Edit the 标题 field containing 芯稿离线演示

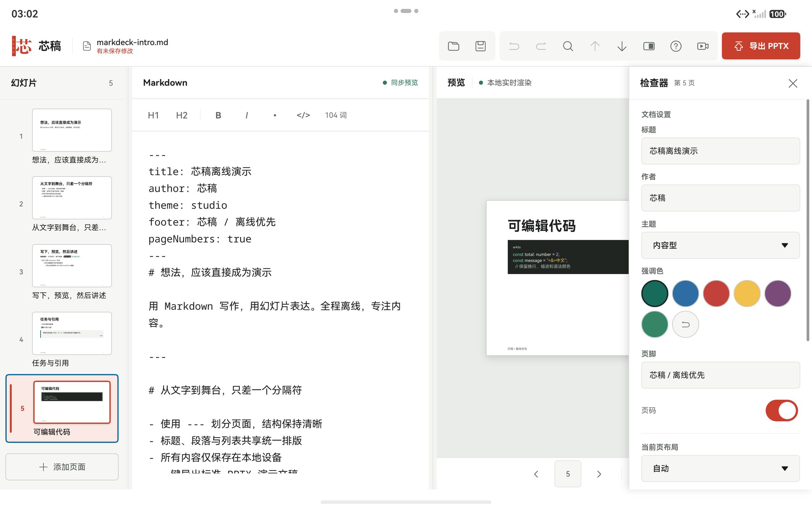pyautogui.click(x=720, y=151)
